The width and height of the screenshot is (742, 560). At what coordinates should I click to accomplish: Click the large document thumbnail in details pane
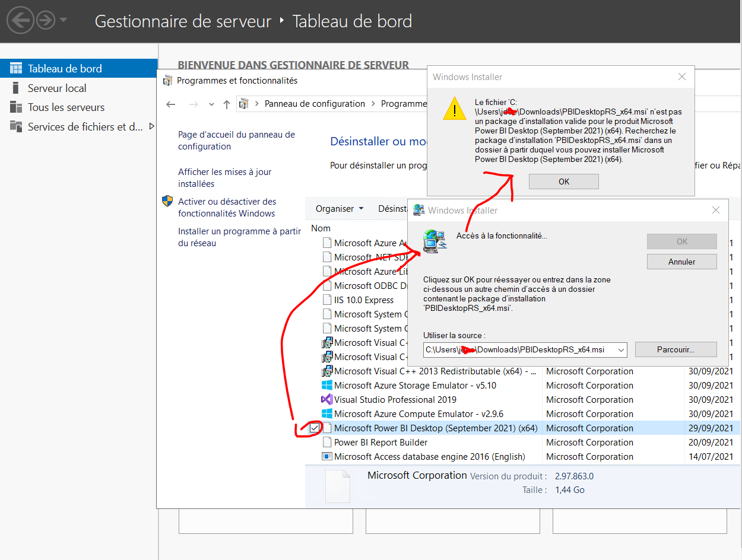338,485
